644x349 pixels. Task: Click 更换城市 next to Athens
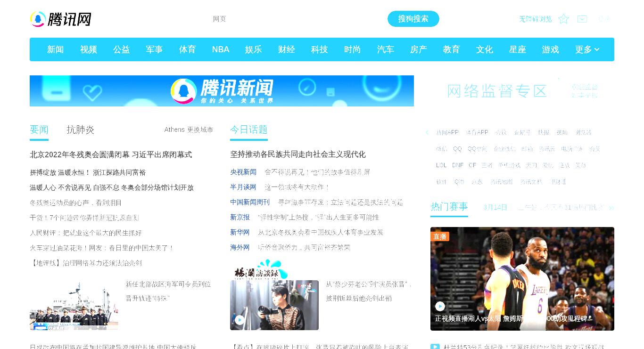pos(200,130)
